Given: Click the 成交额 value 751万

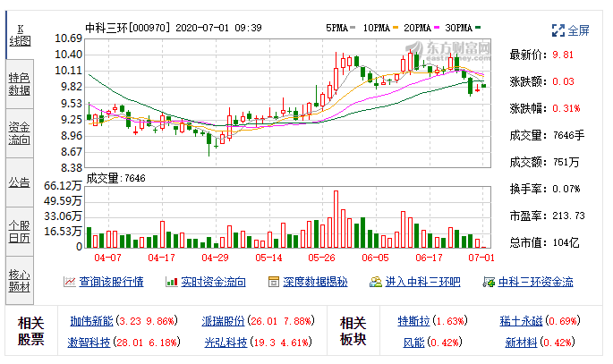Looking at the screenshot, I should coord(566,162).
